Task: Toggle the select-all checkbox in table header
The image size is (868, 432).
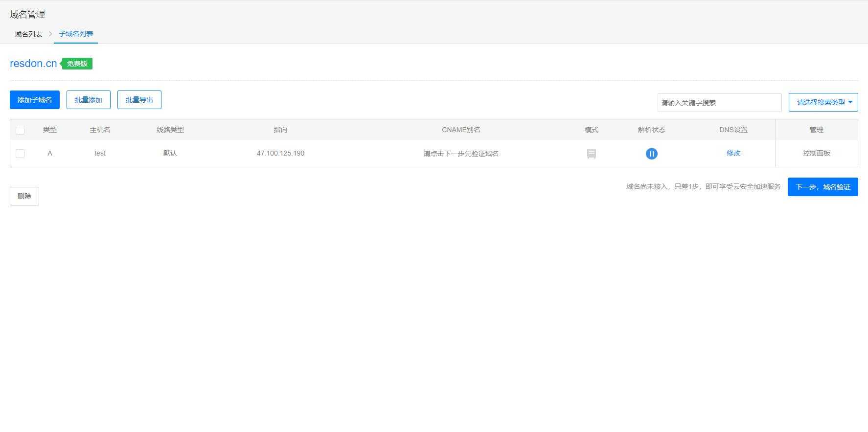Action: pyautogui.click(x=20, y=130)
